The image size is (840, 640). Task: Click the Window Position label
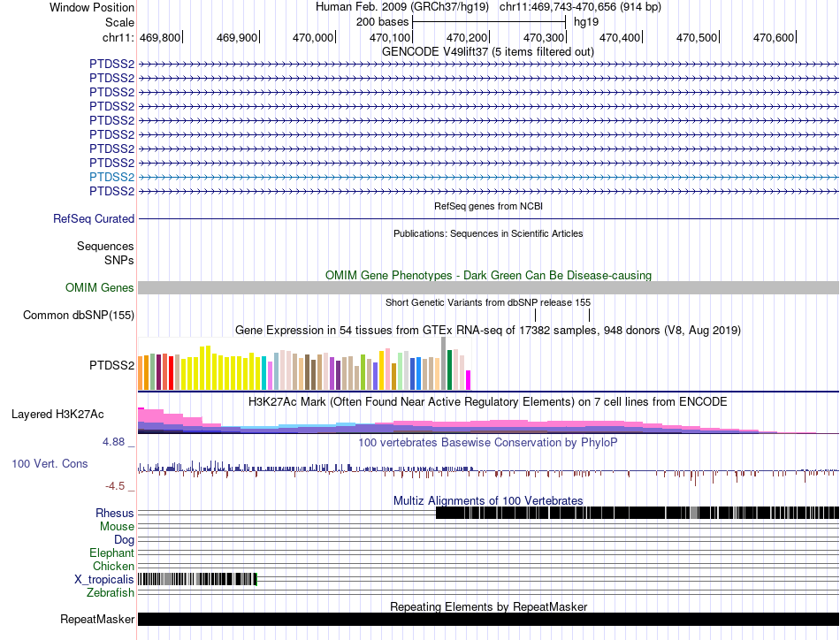pos(92,7)
